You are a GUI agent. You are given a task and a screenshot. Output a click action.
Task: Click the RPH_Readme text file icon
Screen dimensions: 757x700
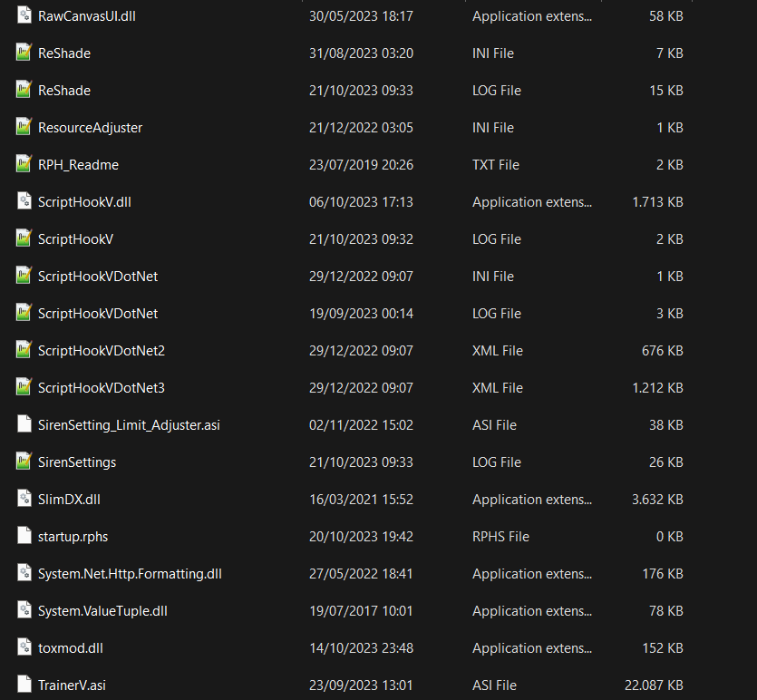pyautogui.click(x=24, y=165)
